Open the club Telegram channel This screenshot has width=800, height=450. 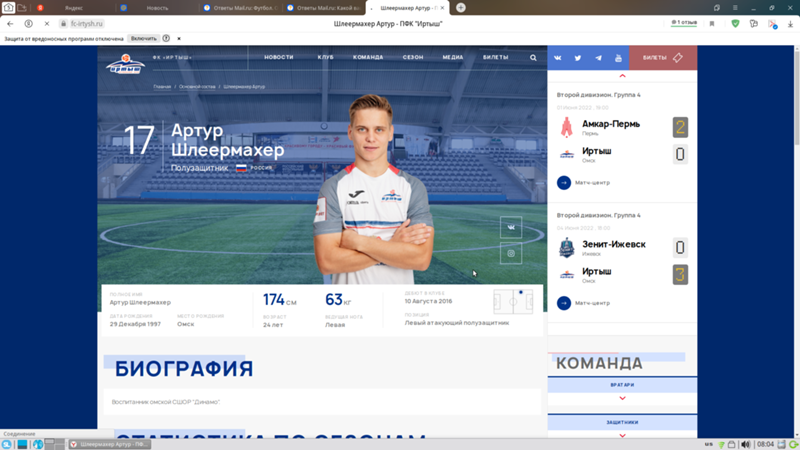point(598,58)
